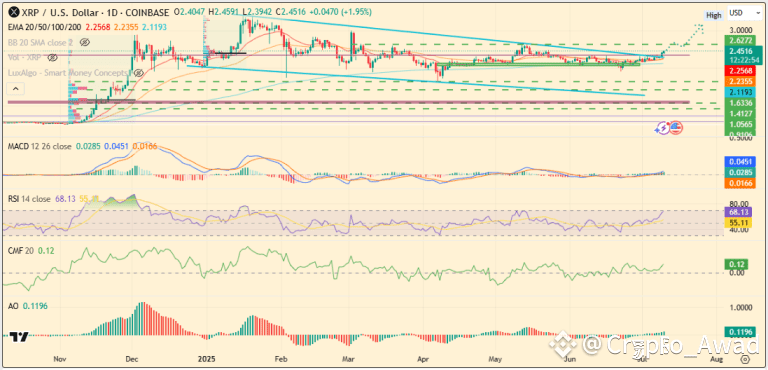This screenshot has height=370, width=768.
Task: Toggle visibility of BB 20 SMA indicator
Action: [x=84, y=43]
